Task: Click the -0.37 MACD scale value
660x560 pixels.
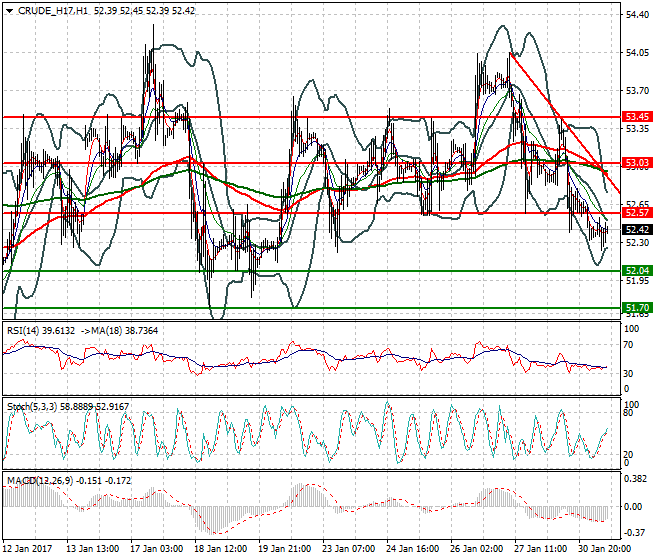Action: click(x=635, y=533)
